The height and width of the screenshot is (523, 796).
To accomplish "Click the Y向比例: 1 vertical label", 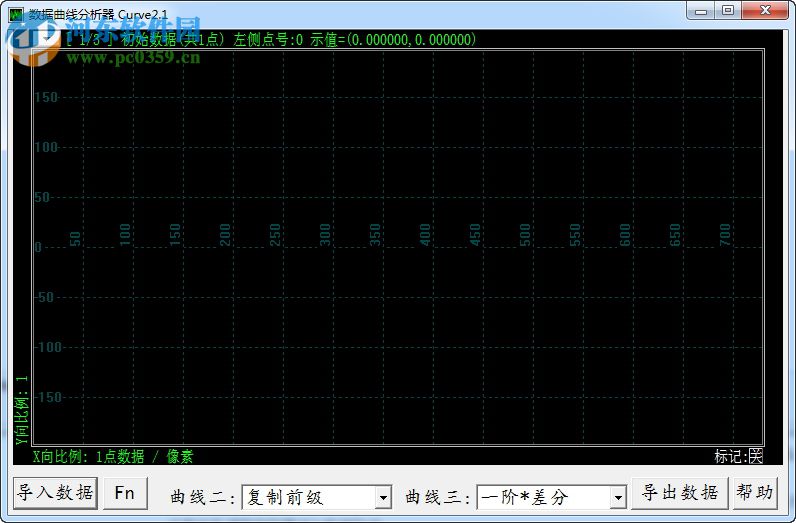I will (x=22, y=410).
